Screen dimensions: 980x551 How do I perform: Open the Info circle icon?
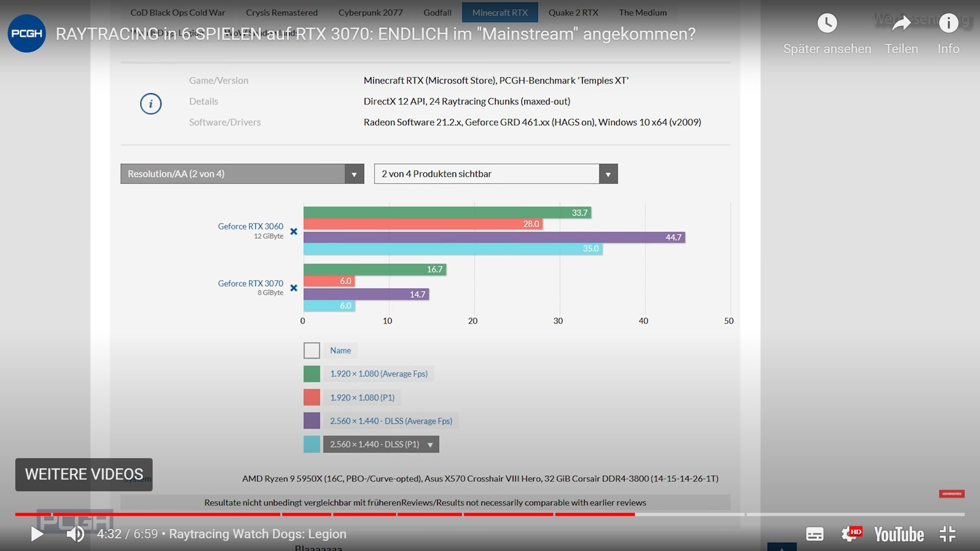pos(948,23)
